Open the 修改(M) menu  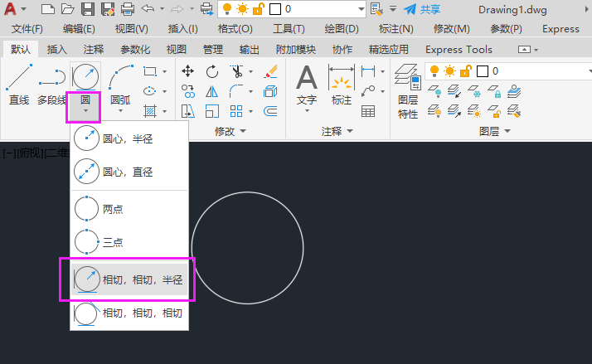tap(452, 29)
